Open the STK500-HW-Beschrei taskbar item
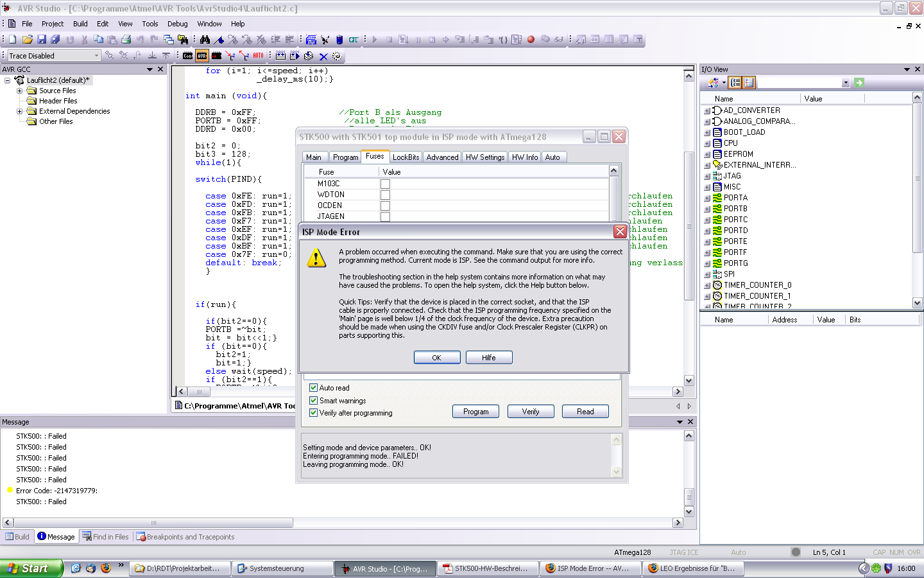Image resolution: width=924 pixels, height=578 pixels. 488,568
